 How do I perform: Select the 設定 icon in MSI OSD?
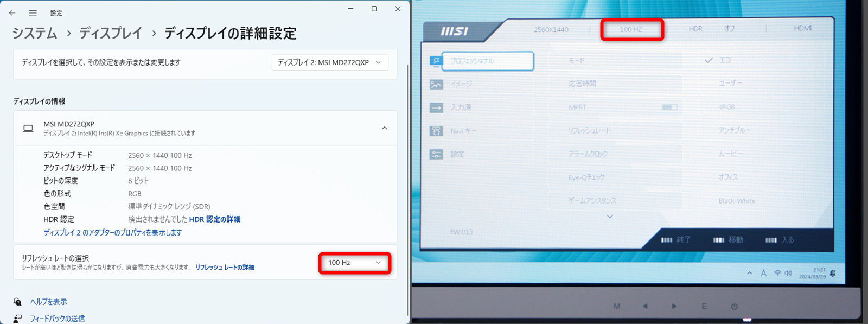tap(436, 155)
